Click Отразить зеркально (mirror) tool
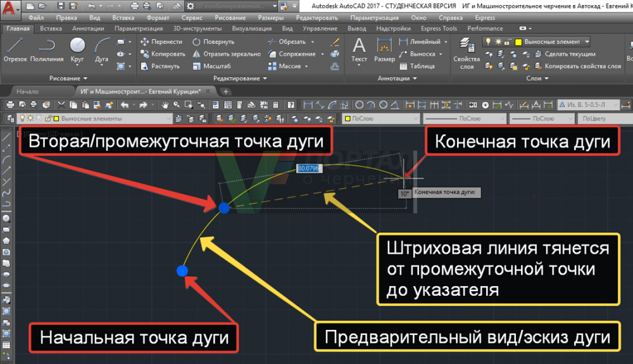The width and height of the screenshot is (633, 364). (227, 54)
